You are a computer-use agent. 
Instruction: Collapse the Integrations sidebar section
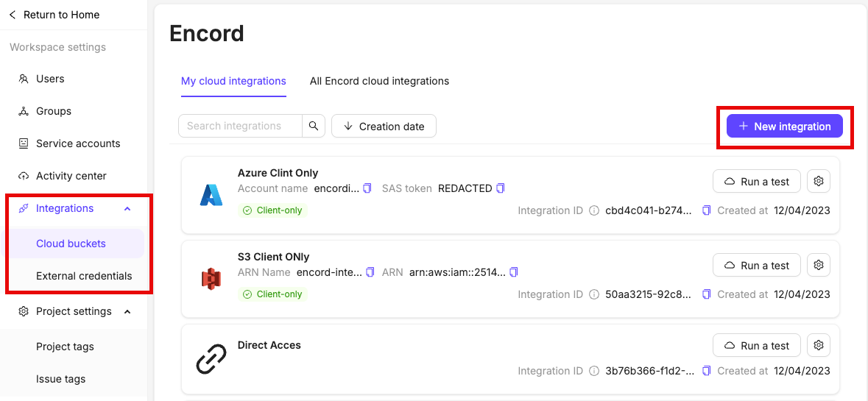tap(127, 208)
